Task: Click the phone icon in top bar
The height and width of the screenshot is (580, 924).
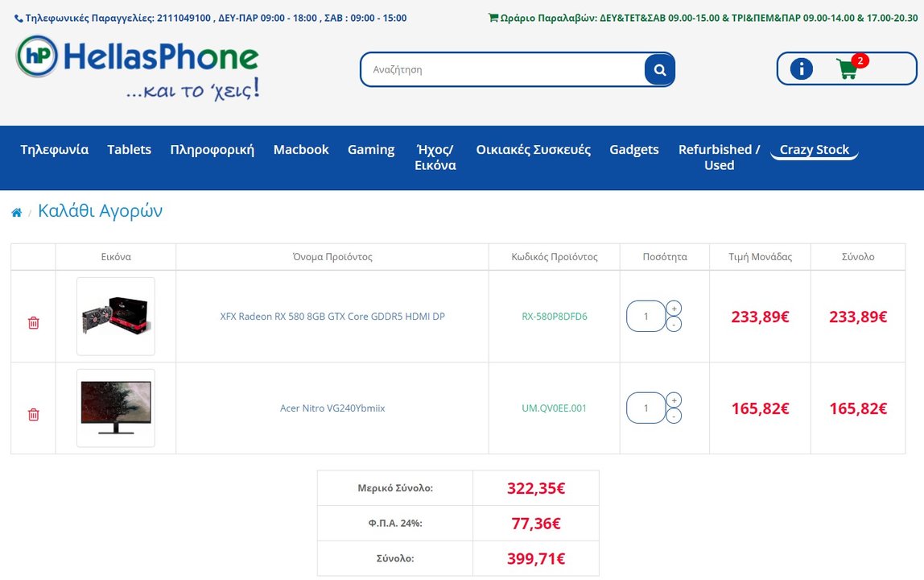Action: point(19,19)
